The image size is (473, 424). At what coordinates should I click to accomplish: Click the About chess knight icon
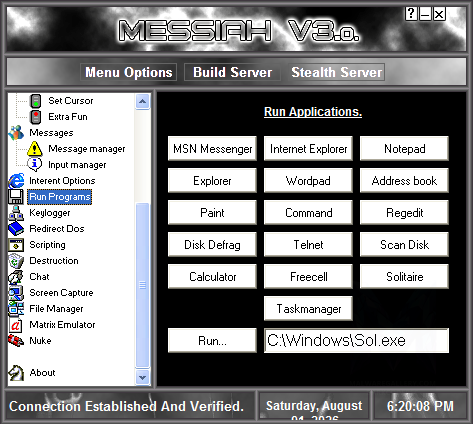tap(16, 373)
